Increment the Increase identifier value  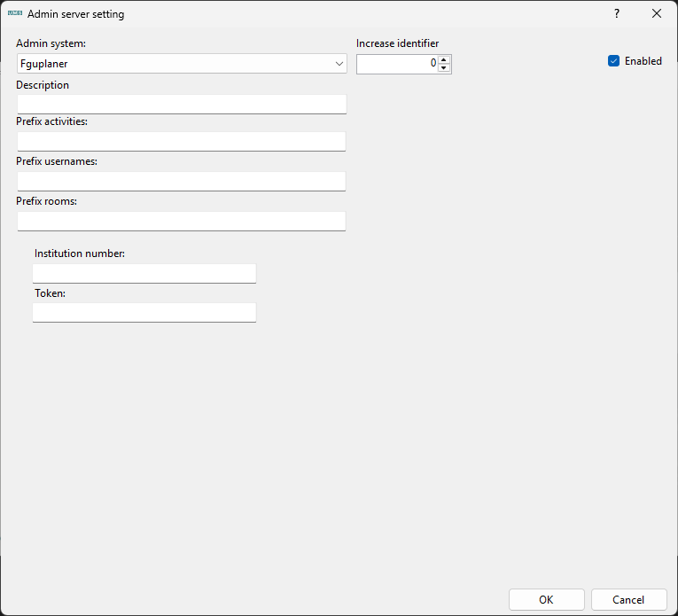coord(444,59)
